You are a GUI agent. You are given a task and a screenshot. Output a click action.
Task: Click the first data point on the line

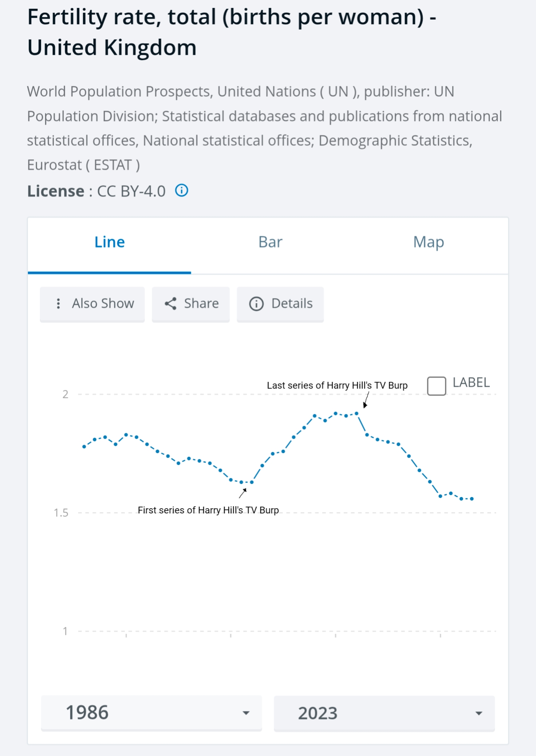84,446
